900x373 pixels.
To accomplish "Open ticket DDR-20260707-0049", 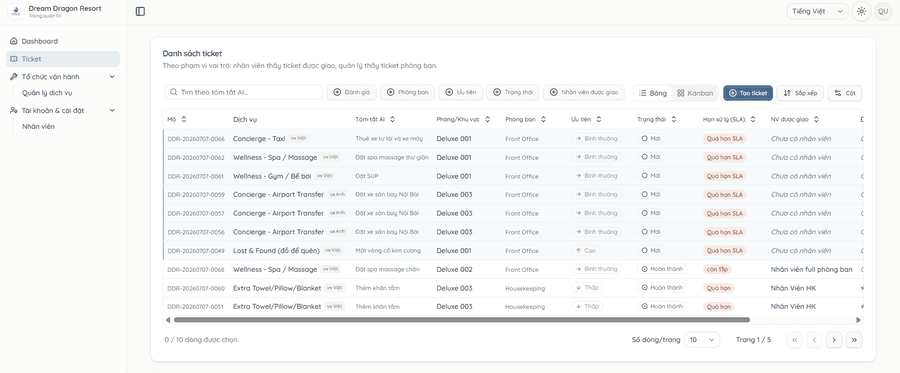I will (x=196, y=251).
